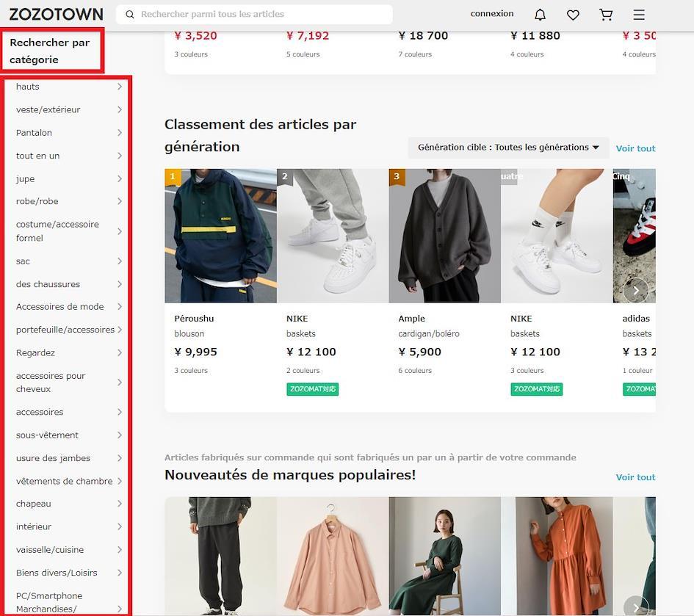Open favorites heart icon
This screenshot has width=694, height=616.
(573, 15)
